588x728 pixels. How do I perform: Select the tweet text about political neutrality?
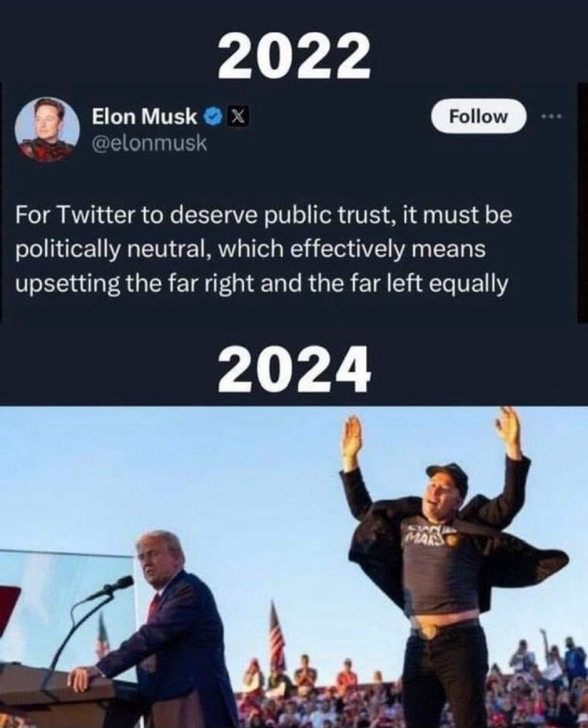263,249
